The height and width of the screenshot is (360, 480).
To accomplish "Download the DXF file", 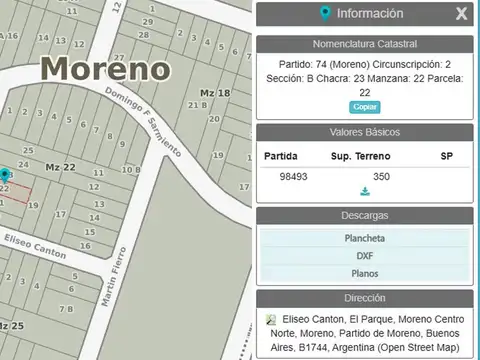I will click(365, 256).
